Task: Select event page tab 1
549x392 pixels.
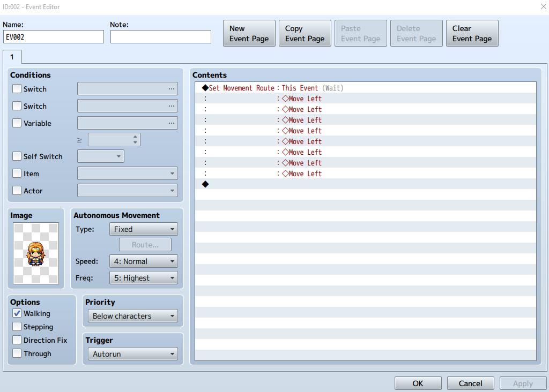Action: tap(12, 57)
